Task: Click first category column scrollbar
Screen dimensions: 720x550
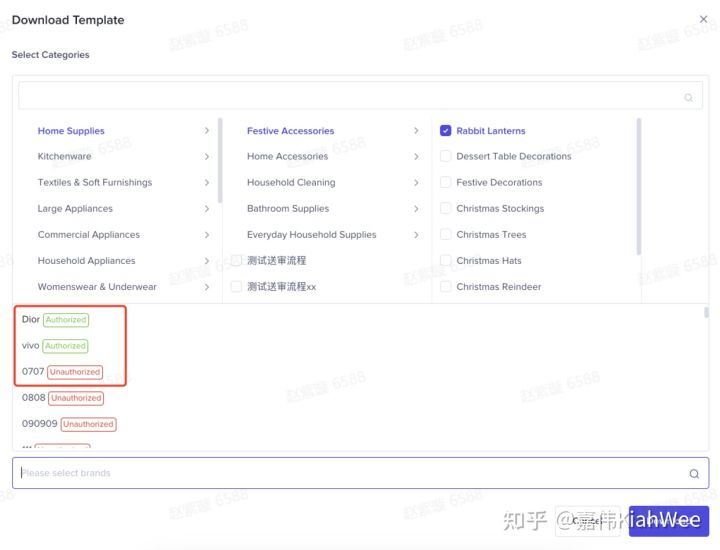Action: [220, 160]
